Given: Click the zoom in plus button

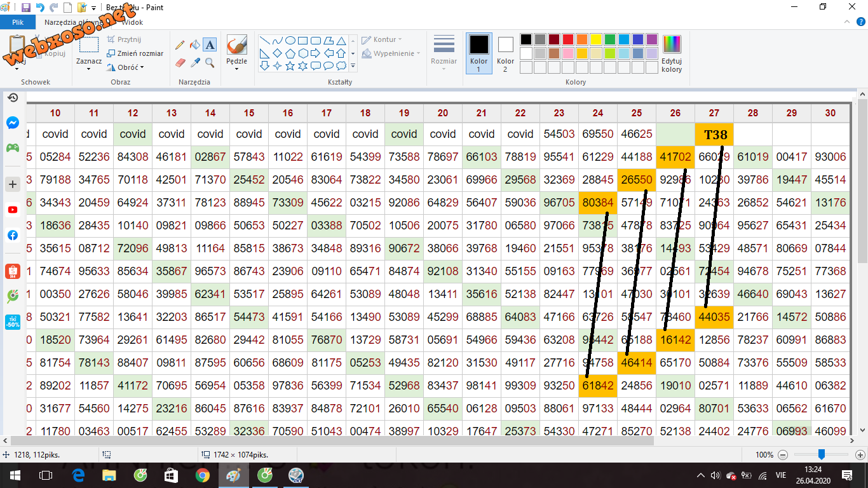Looking at the screenshot, I should [x=860, y=455].
